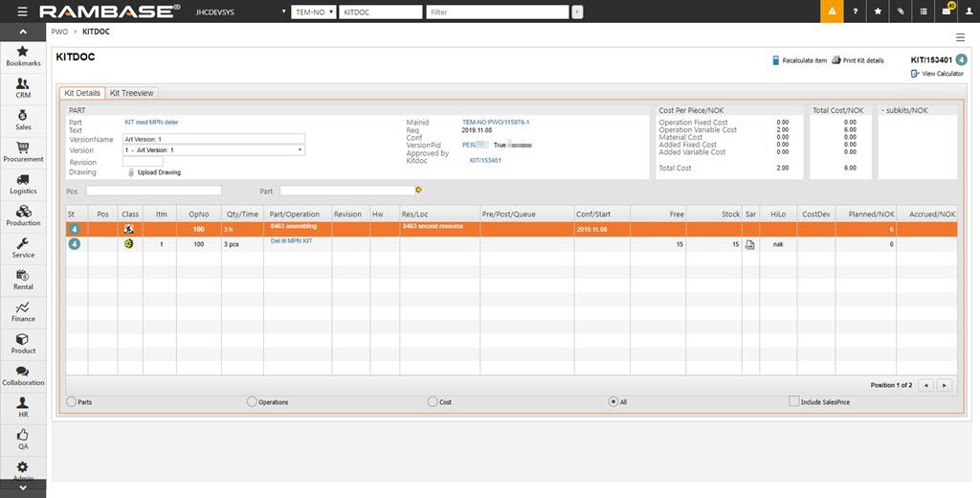This screenshot has height=498, width=980.
Task: Open the Bookmarks sidebar module
Action: click(x=23, y=55)
